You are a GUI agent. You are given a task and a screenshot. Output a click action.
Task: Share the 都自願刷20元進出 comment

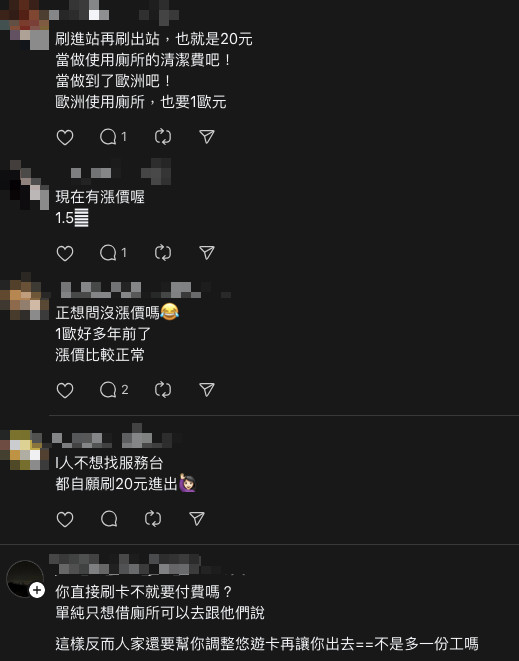pos(196,519)
